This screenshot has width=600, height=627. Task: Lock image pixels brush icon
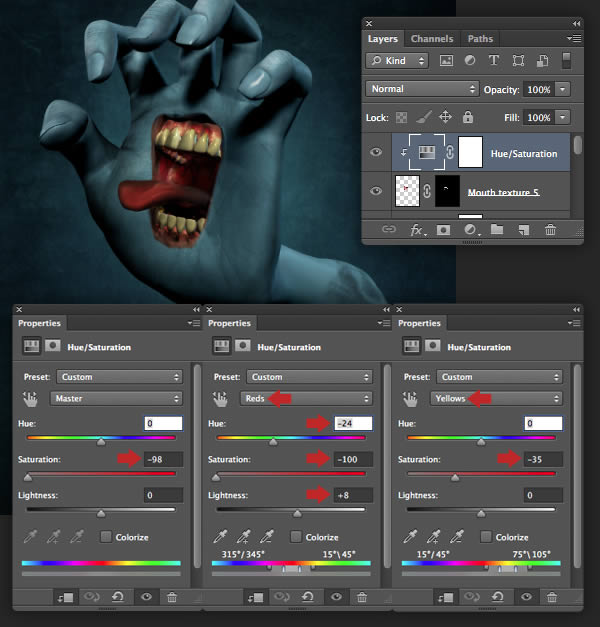pos(423,117)
